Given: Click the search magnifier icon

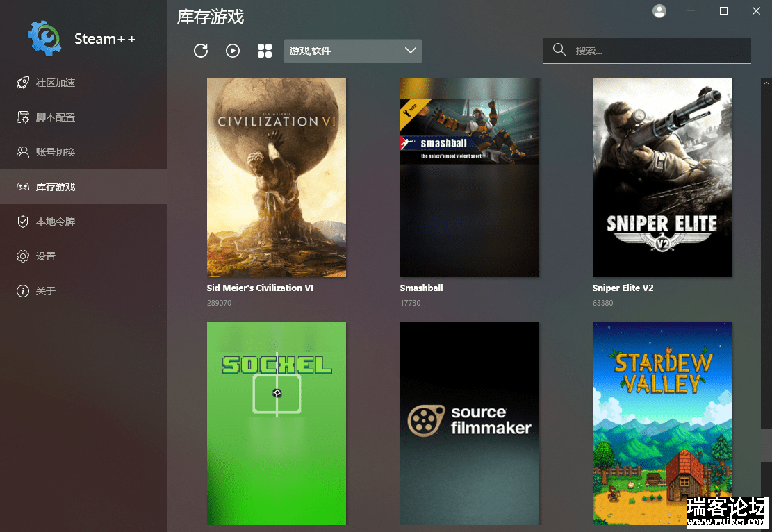Looking at the screenshot, I should pos(559,49).
